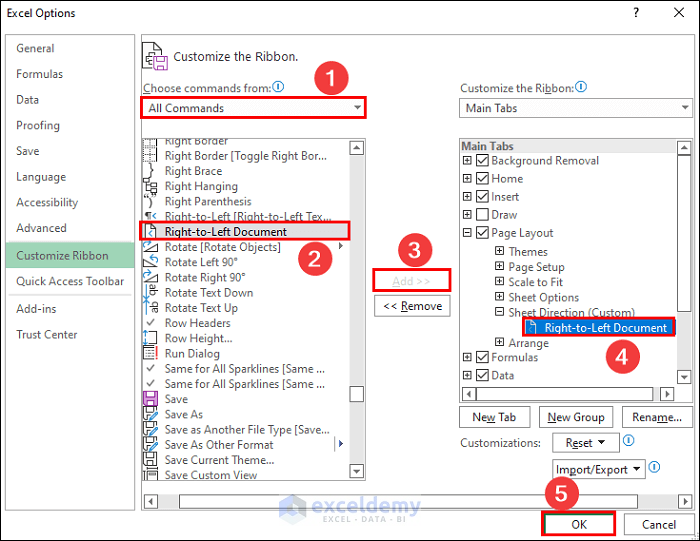
Task: Click the info icon next to Reset
Action: tap(629, 441)
